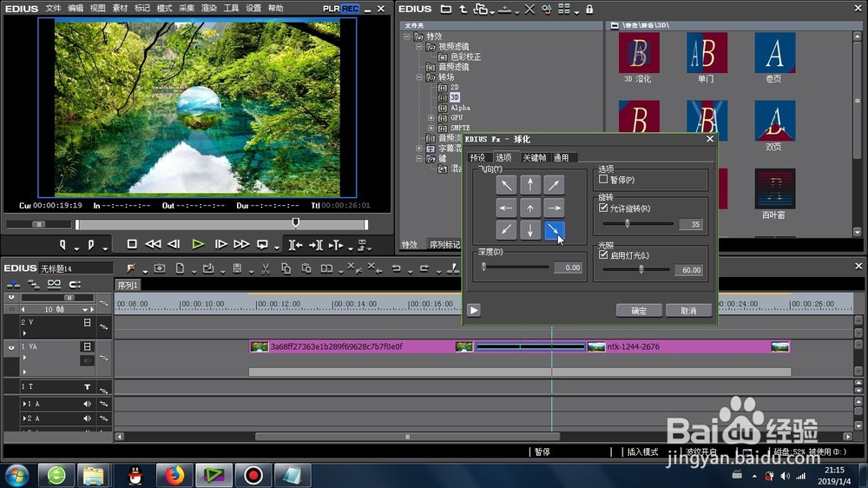Select the 序列标记 sequence marker tab
868x488 pixels.
[444, 244]
